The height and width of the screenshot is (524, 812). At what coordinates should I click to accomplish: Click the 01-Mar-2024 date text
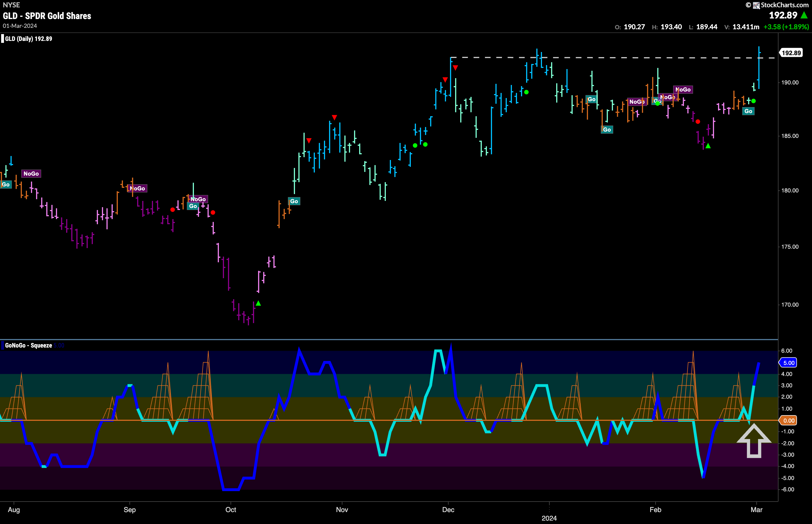click(20, 26)
